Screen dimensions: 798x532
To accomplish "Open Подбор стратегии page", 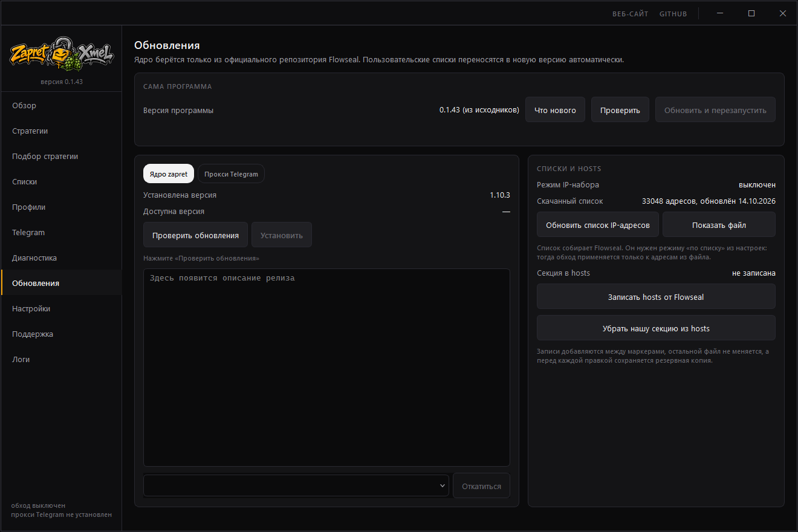I will [x=61, y=156].
